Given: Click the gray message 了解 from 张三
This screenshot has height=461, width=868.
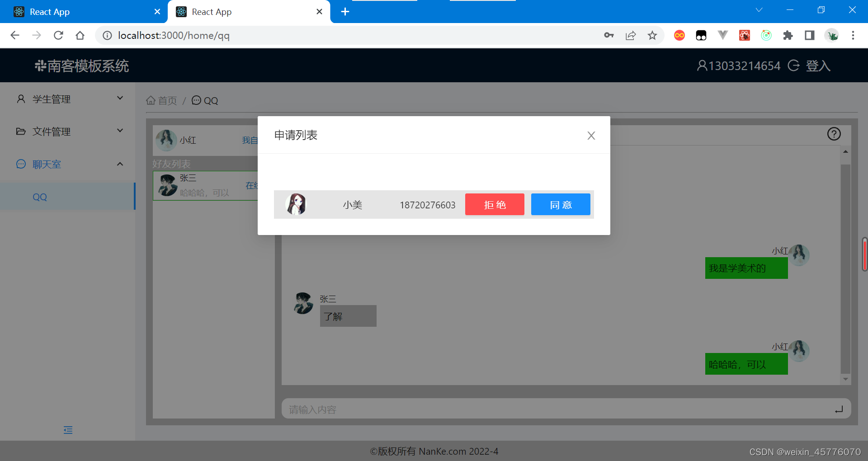Looking at the screenshot, I should click(x=348, y=316).
